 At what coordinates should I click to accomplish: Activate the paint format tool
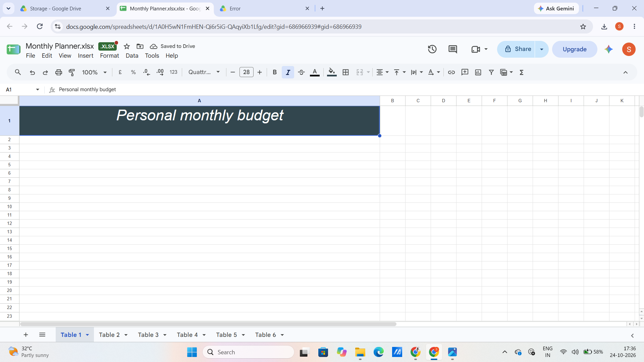[x=72, y=72]
